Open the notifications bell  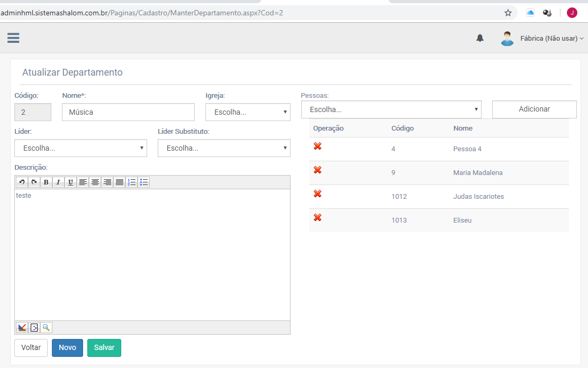coord(480,38)
